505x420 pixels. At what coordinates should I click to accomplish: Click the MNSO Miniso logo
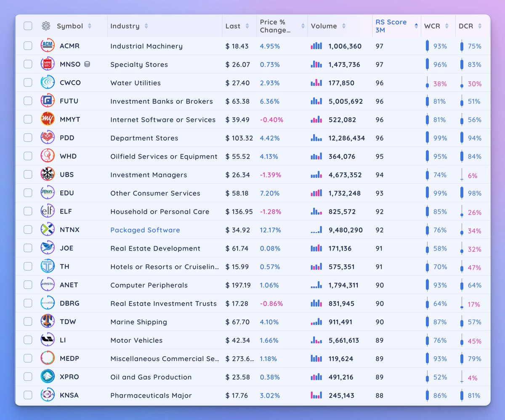tap(48, 64)
